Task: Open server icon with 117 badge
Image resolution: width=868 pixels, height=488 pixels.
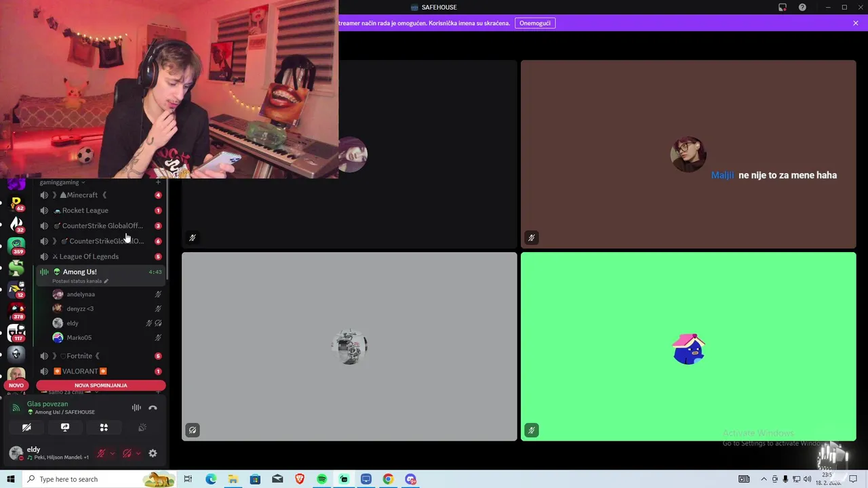Action: tap(16, 333)
